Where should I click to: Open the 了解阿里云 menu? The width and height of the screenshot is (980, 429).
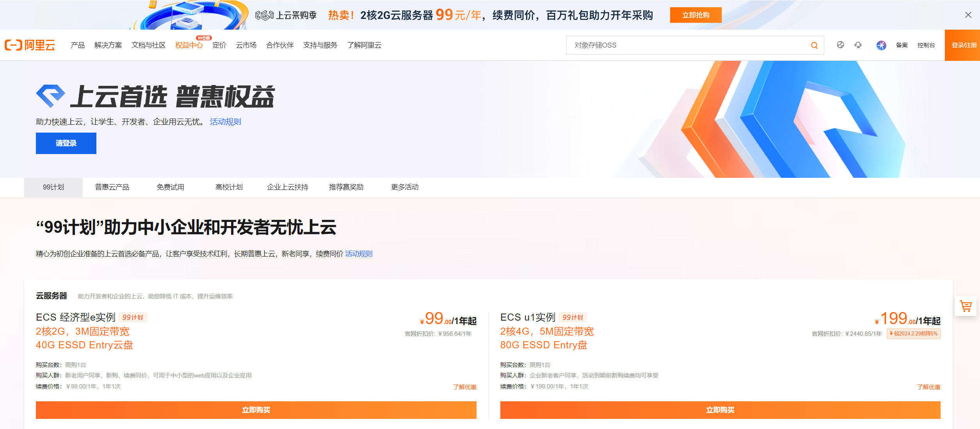pos(364,45)
